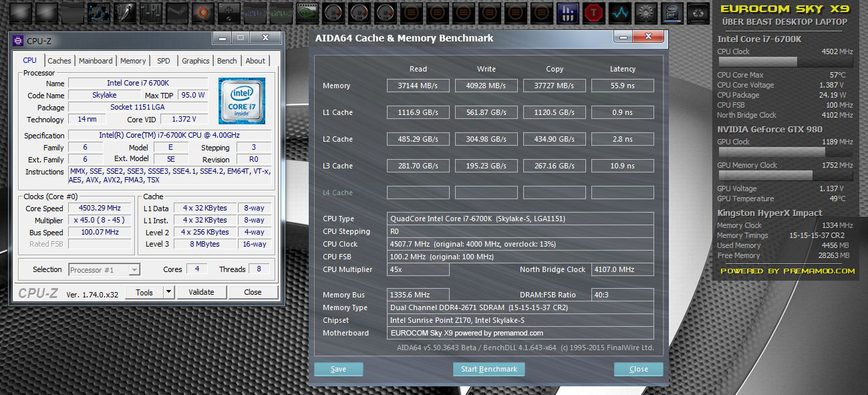
Task: Click the Validate button
Action: click(x=201, y=292)
